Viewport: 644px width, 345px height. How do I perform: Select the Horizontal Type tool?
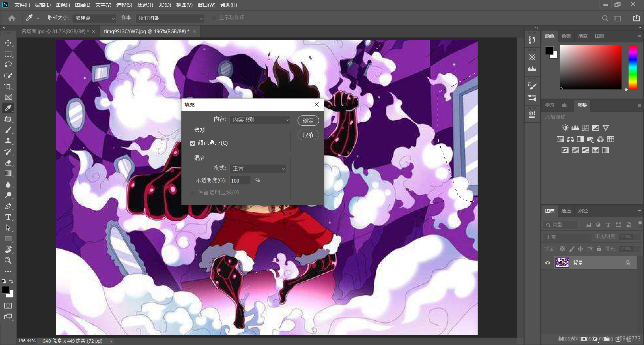click(8, 217)
